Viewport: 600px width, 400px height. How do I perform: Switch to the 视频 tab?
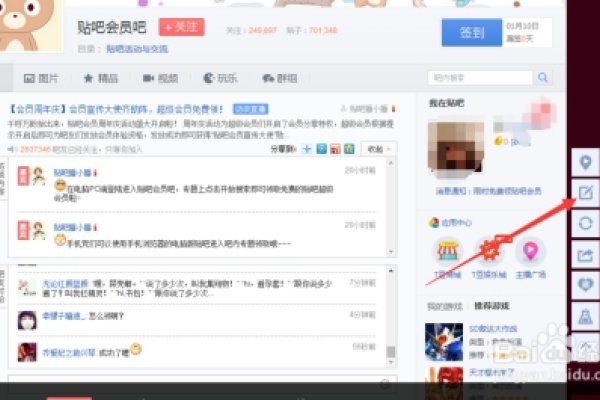point(160,78)
